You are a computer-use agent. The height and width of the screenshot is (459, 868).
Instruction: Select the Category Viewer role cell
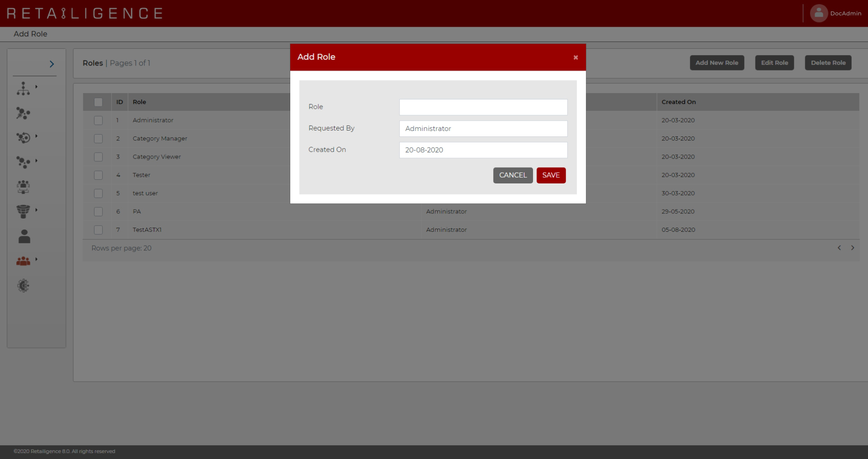(156, 157)
